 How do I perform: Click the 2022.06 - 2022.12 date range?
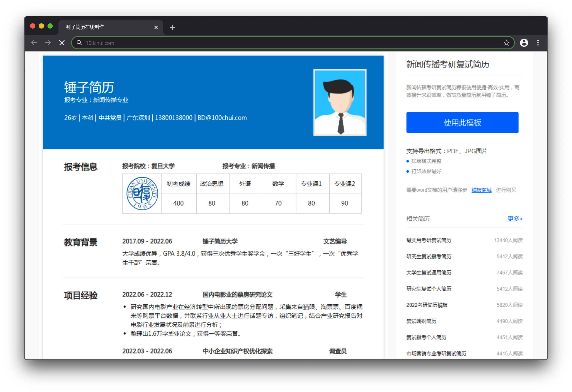(x=147, y=295)
